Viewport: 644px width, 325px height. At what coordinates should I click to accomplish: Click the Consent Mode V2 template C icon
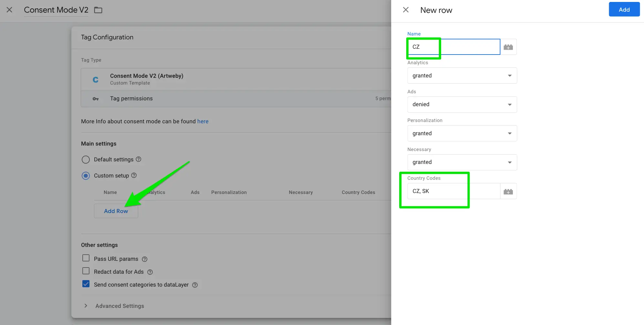tap(96, 79)
